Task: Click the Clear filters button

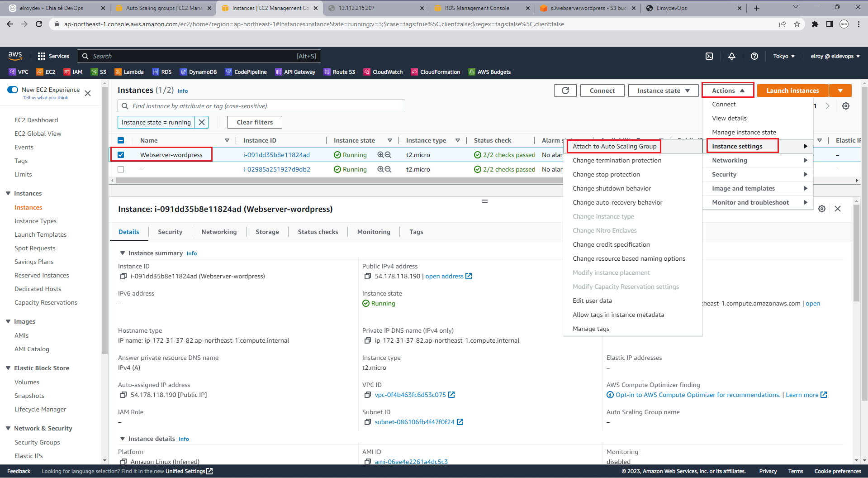Action: [255, 122]
